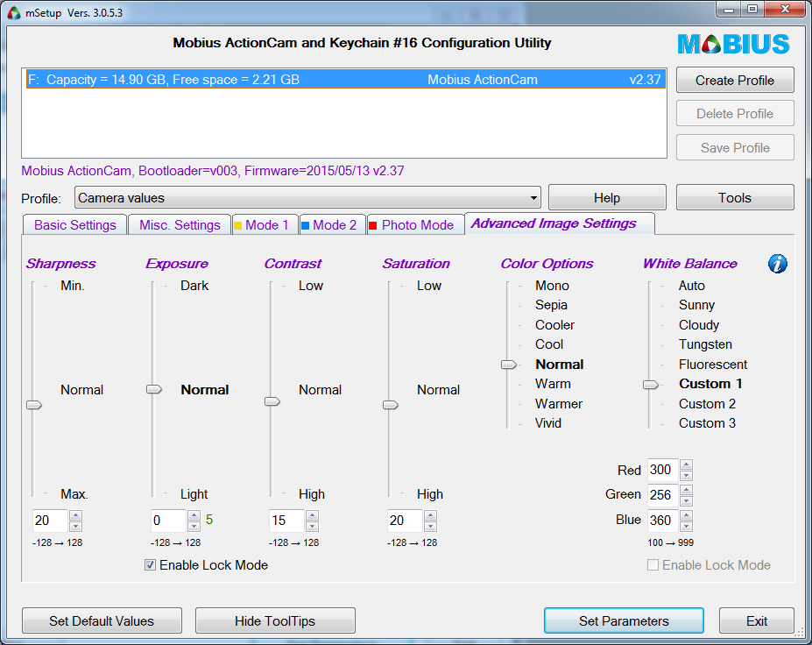The width and height of the screenshot is (812, 645).
Task: Uncheck Exposure Enable Lock Mode checkbox
Action: pyautogui.click(x=150, y=565)
